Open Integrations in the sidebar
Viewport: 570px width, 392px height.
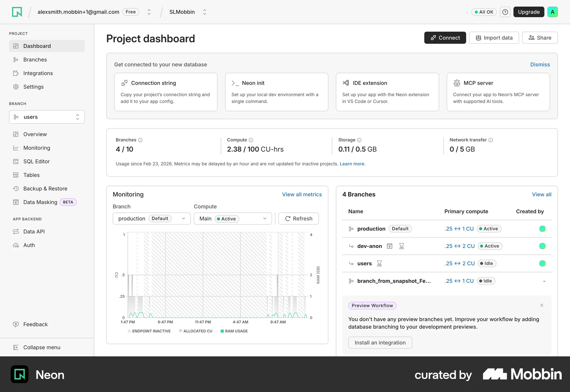[x=47, y=73]
